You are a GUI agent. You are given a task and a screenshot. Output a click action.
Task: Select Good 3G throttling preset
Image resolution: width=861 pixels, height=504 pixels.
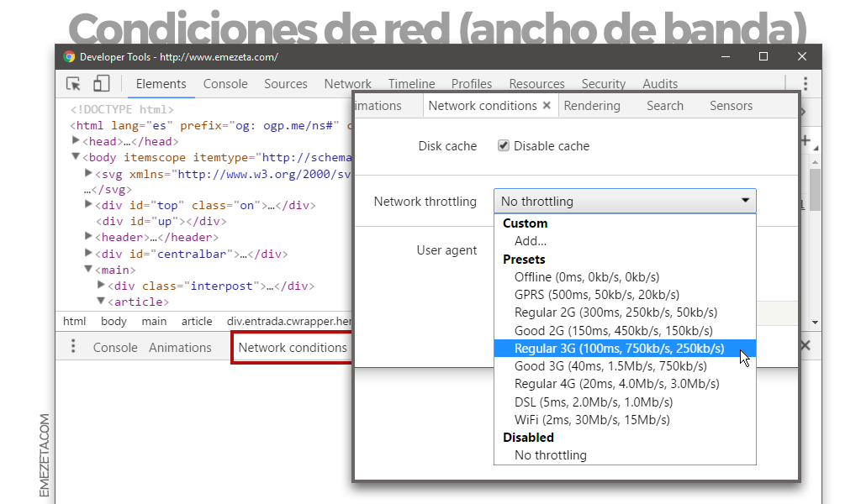point(625,365)
